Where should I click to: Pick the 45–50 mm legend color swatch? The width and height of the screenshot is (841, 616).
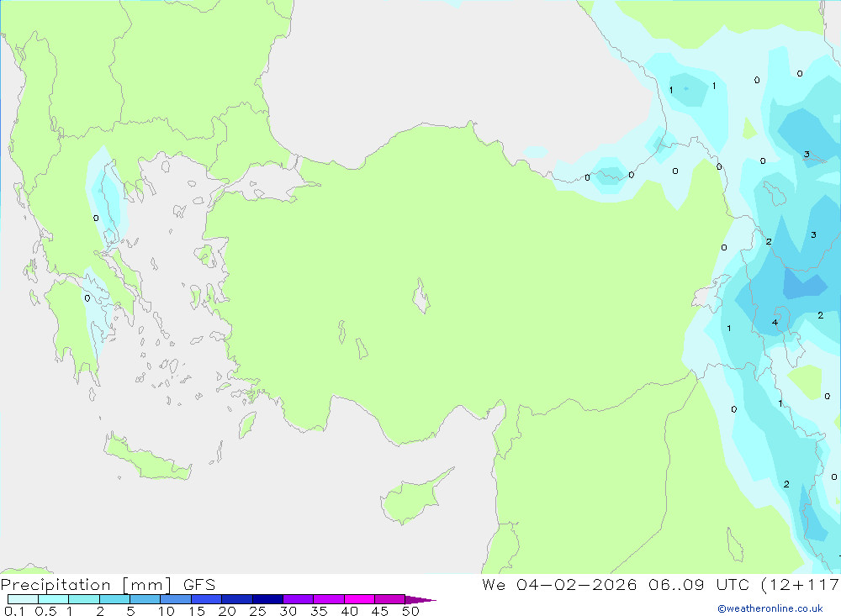tap(389, 599)
